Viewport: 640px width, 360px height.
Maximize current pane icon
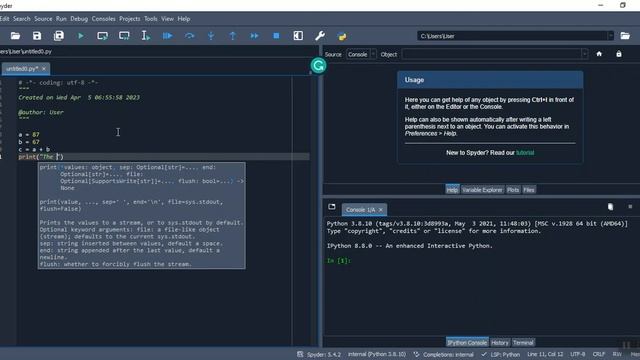coord(298,36)
